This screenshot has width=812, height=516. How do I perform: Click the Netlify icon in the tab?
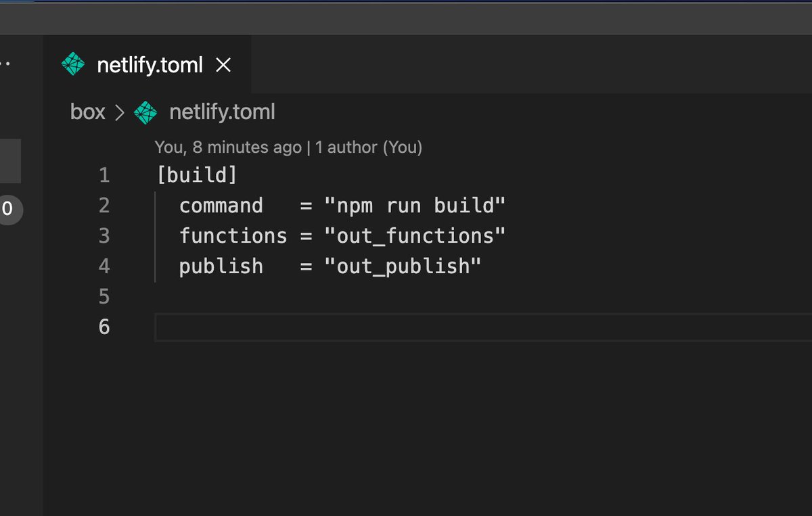[73, 65]
